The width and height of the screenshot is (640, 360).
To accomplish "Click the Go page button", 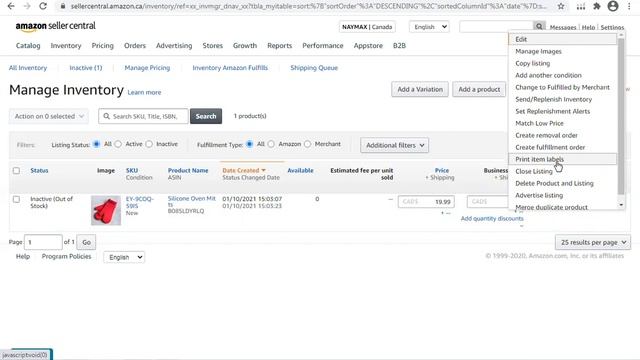I will [x=86, y=242].
